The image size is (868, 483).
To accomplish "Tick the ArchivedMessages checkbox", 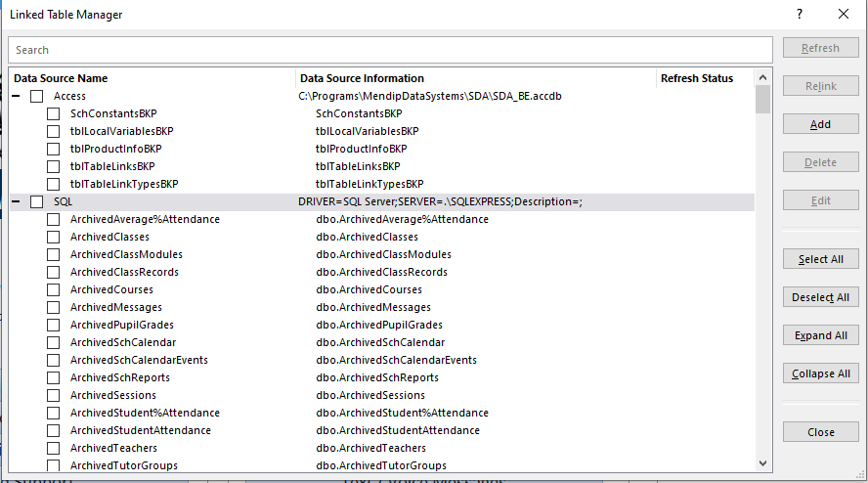I will [x=53, y=307].
